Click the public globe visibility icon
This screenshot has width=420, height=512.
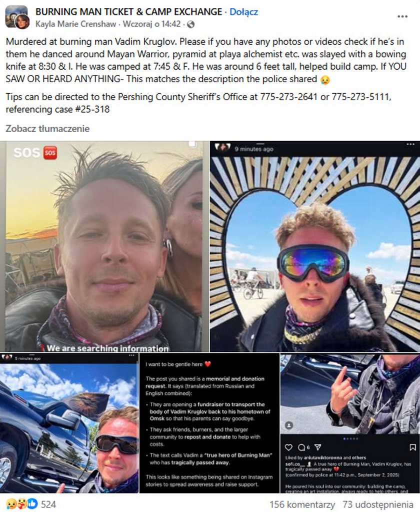click(x=191, y=25)
